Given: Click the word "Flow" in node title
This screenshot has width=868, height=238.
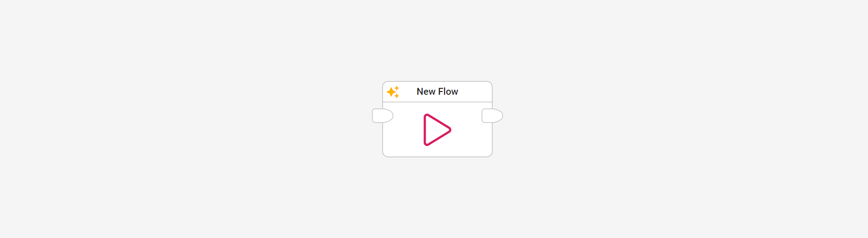Looking at the screenshot, I should (448, 92).
